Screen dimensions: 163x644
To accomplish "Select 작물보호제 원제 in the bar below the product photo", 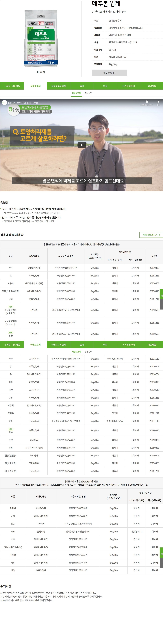I will point(59,86).
